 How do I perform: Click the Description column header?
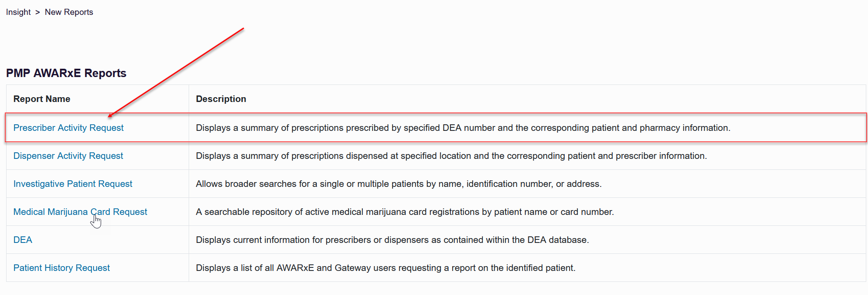(221, 99)
